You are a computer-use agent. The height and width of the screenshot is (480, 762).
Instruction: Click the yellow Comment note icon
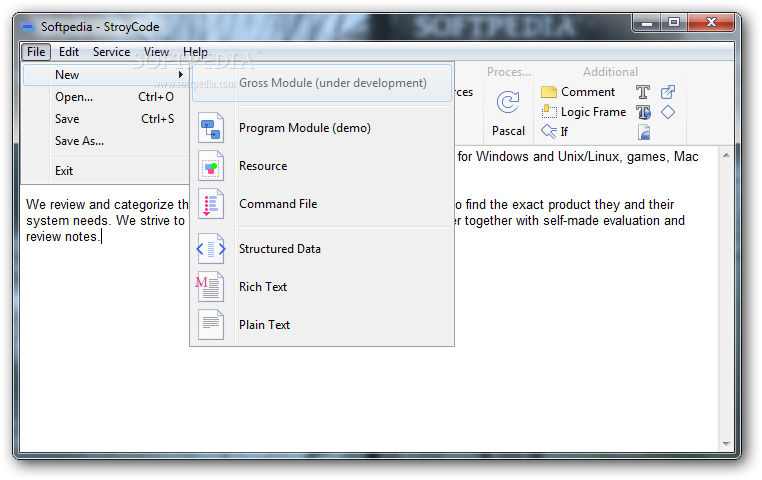point(549,92)
